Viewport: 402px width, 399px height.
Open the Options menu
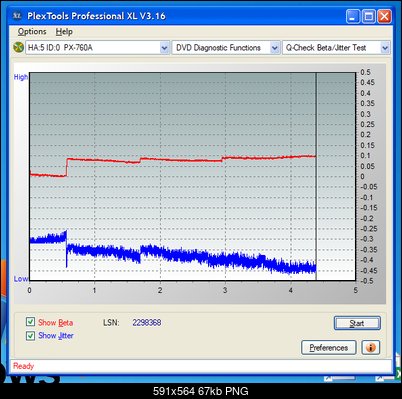(x=32, y=32)
